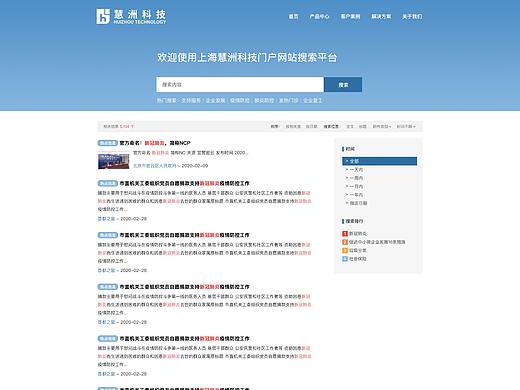520x390 pixels.
Task: Sort results by relevance (按相关度)
Action: coord(293,127)
